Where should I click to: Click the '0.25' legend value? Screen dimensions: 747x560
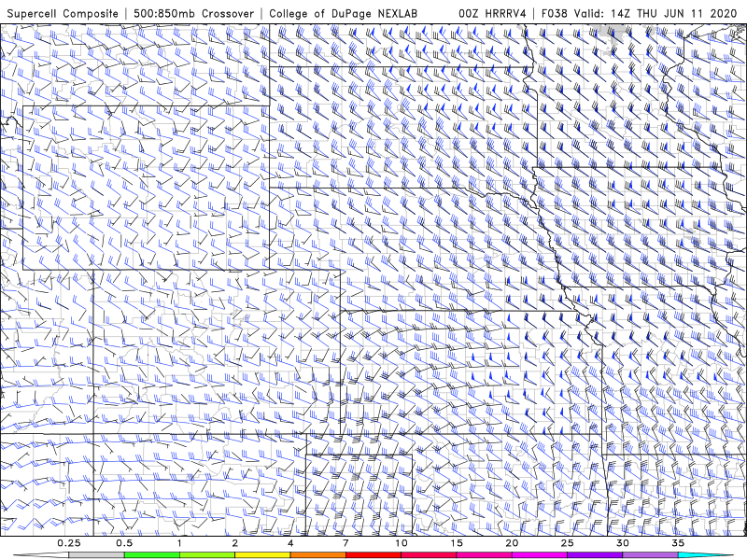tap(69, 543)
